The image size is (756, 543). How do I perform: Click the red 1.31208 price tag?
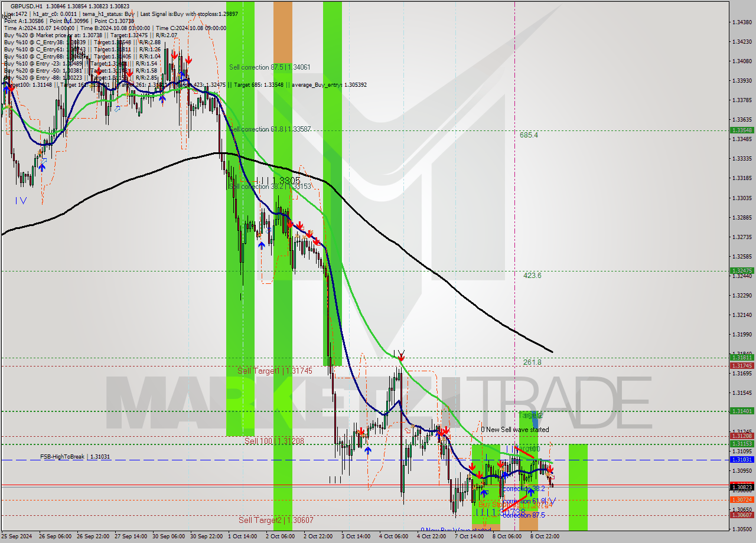[742, 436]
